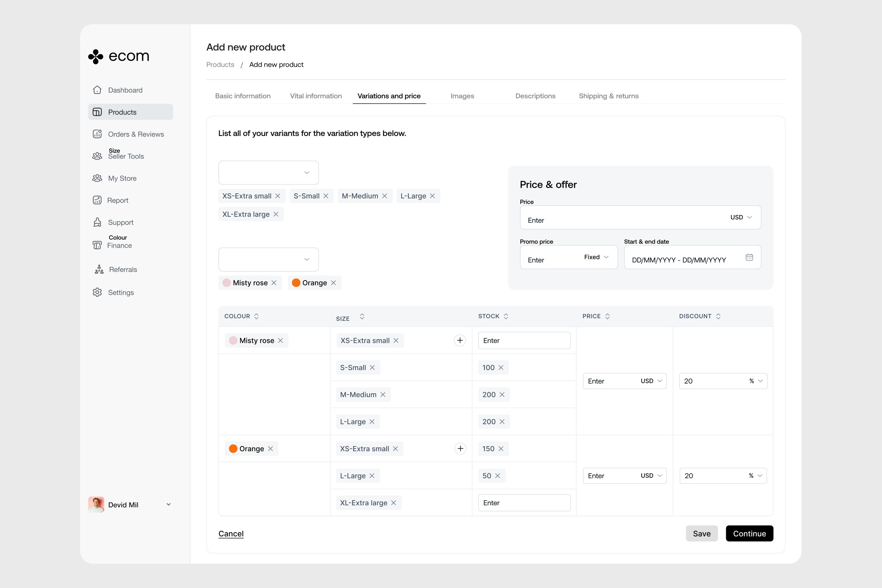
Task: Add size with plus icon in Misty rose row
Action: (460, 340)
